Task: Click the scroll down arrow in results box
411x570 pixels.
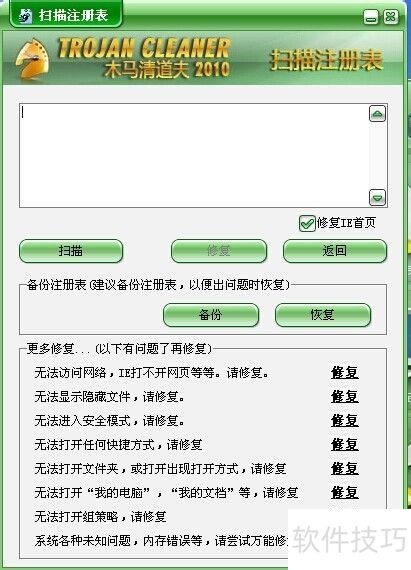Action: point(377,197)
